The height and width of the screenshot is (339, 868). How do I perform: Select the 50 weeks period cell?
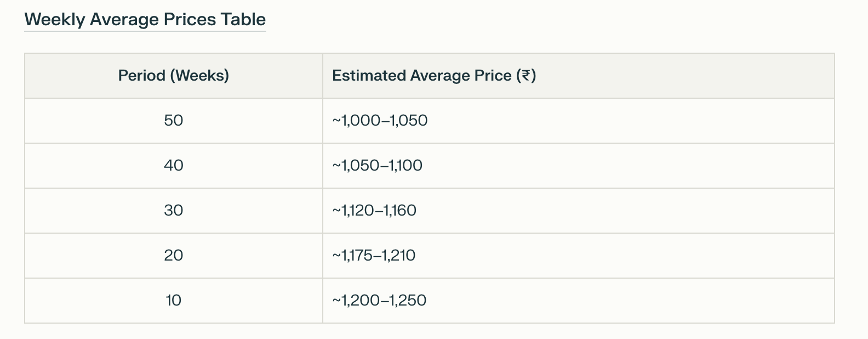coord(173,121)
